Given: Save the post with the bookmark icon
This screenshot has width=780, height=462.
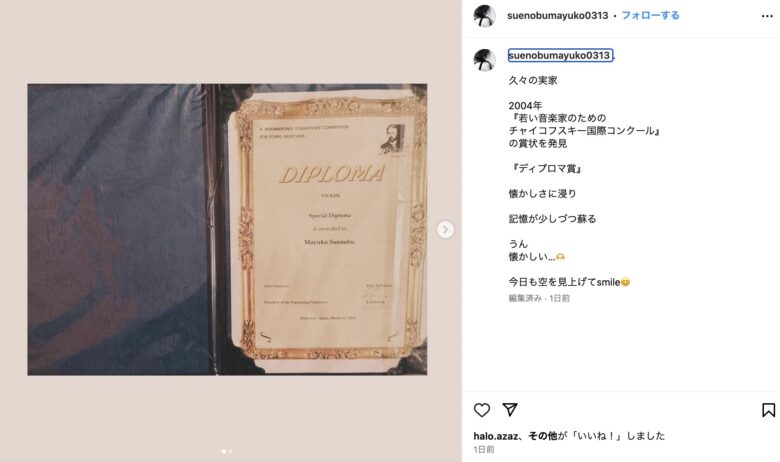Looking at the screenshot, I should point(768,410).
